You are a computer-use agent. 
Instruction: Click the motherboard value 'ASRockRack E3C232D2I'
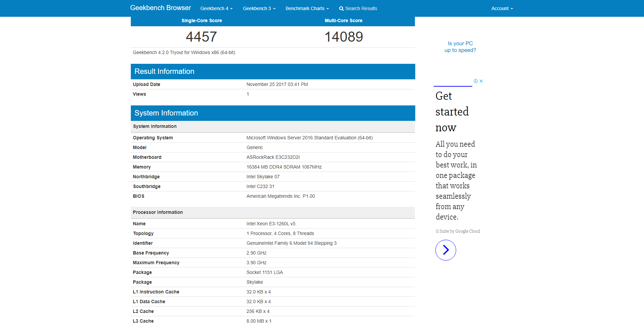pos(273,157)
